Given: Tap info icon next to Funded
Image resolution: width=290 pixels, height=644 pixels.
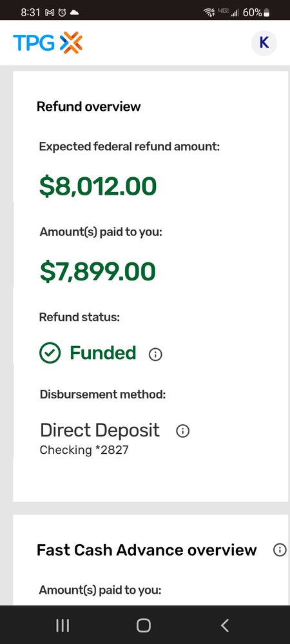Looking at the screenshot, I should click(x=155, y=355).
